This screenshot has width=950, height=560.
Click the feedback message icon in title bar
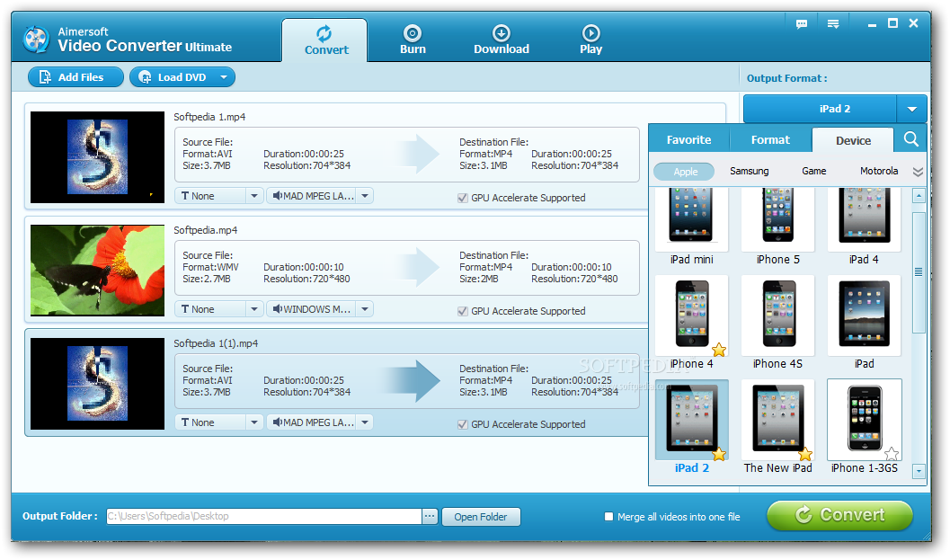pyautogui.click(x=801, y=24)
